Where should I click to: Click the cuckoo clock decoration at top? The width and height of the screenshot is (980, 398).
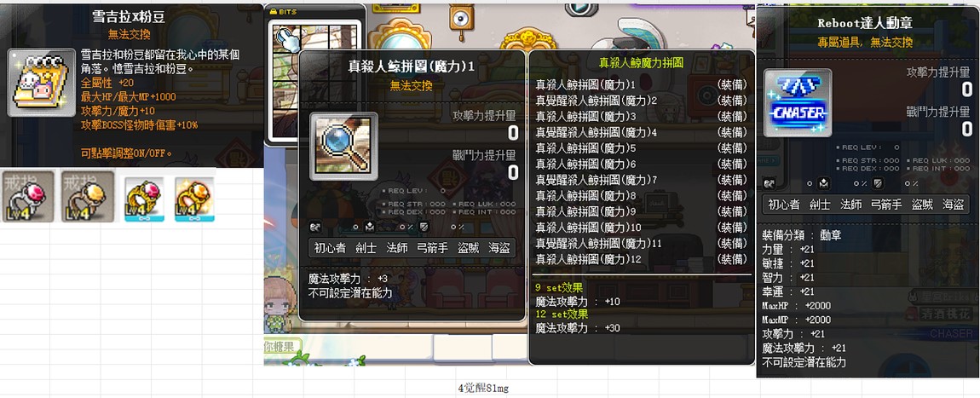click(x=461, y=20)
